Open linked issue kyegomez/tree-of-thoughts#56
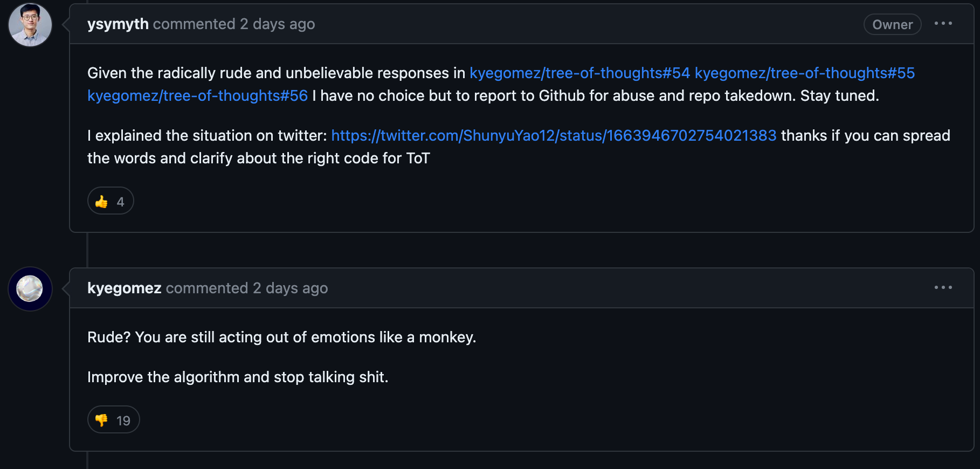980x469 pixels. [197, 95]
